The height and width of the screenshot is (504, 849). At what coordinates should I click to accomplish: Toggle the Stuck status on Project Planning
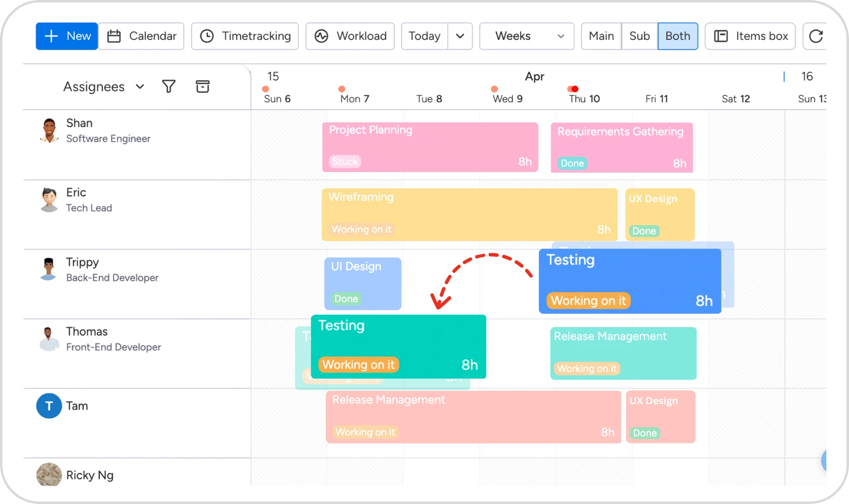pyautogui.click(x=345, y=161)
